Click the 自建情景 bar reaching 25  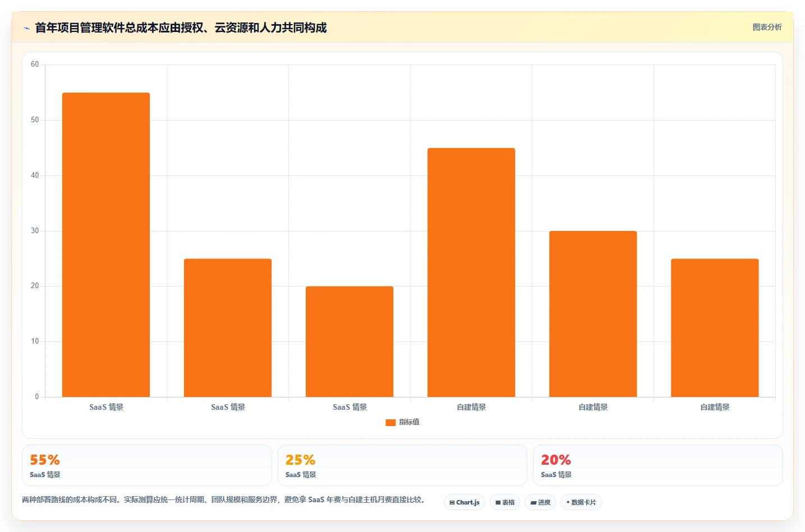pos(715,328)
